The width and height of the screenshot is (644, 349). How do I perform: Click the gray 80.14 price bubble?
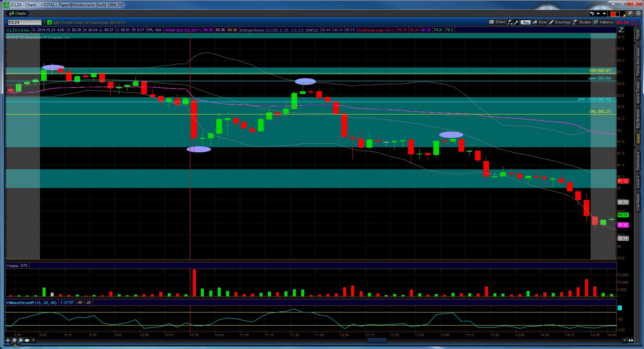623,238
